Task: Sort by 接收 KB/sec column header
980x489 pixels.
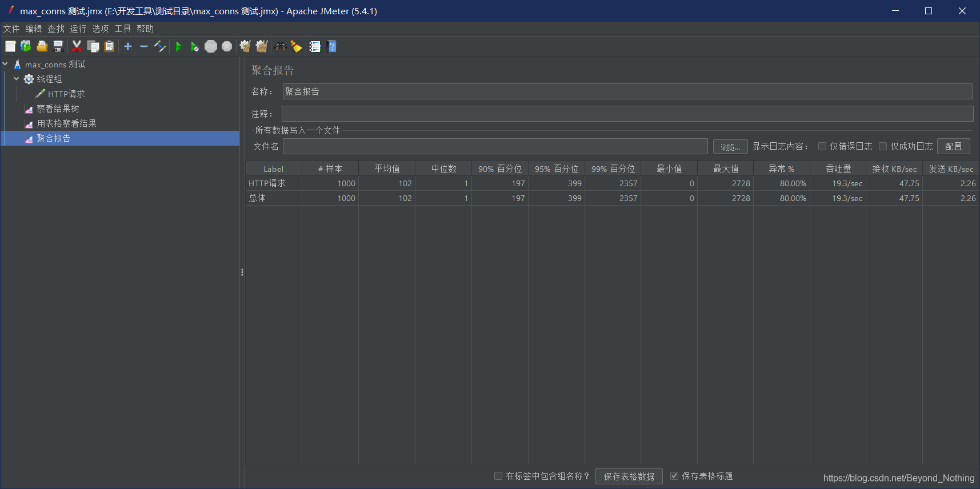Action: (894, 169)
